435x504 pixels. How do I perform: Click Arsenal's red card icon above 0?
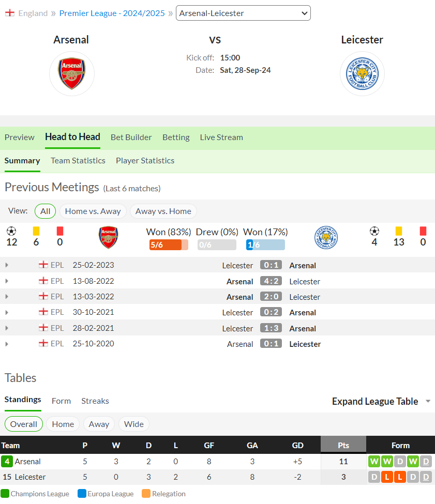click(60, 231)
